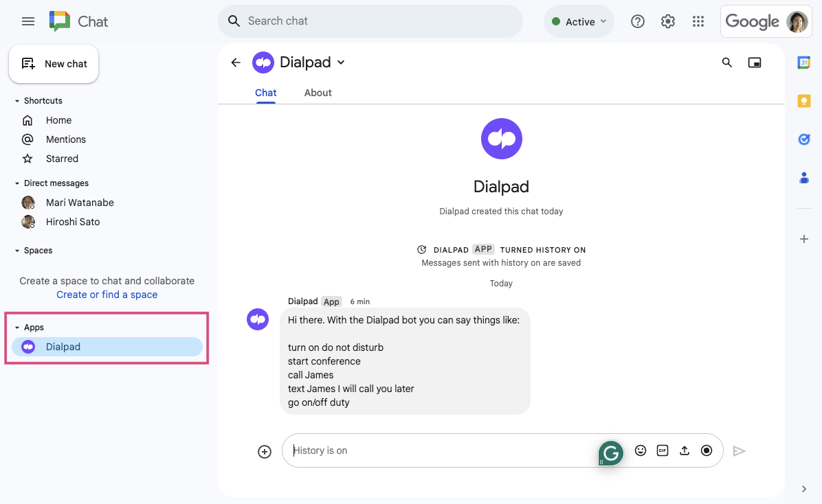822x504 pixels.
Task: Click the New chat button
Action: pyautogui.click(x=54, y=64)
